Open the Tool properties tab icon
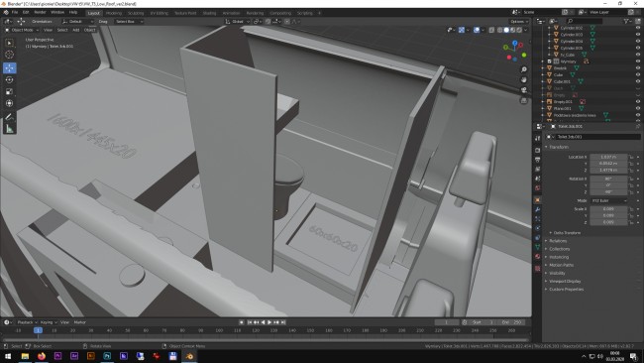Viewport: 644px width, 363px height. coord(538,138)
